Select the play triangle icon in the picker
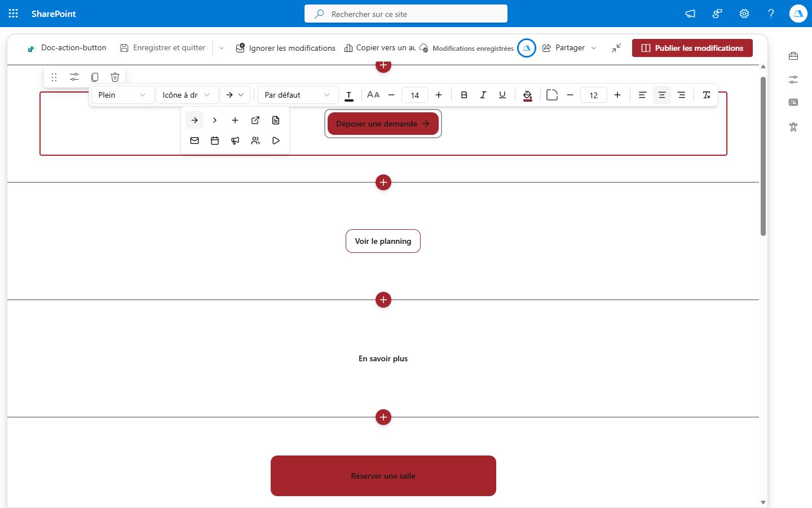Viewport: 812px width, 508px height. 276,141
